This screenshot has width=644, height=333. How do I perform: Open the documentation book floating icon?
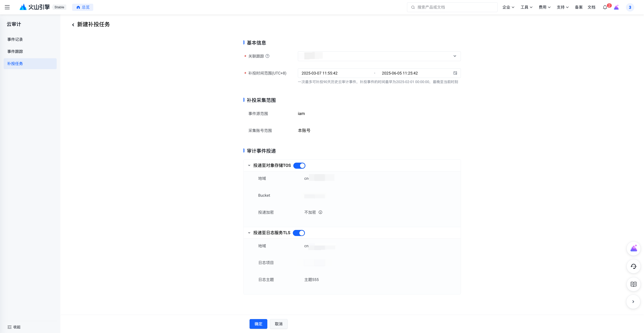(x=633, y=284)
